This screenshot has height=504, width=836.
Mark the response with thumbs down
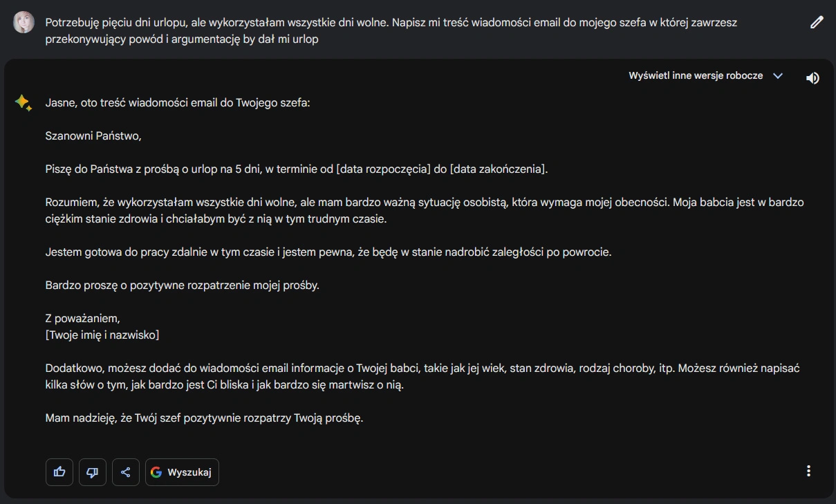coord(93,472)
